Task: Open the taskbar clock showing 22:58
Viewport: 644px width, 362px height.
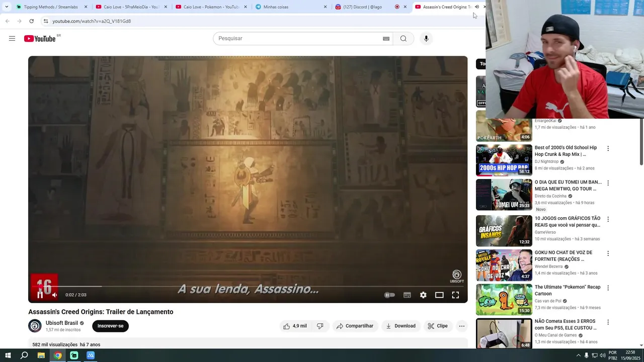Action: [x=630, y=355]
